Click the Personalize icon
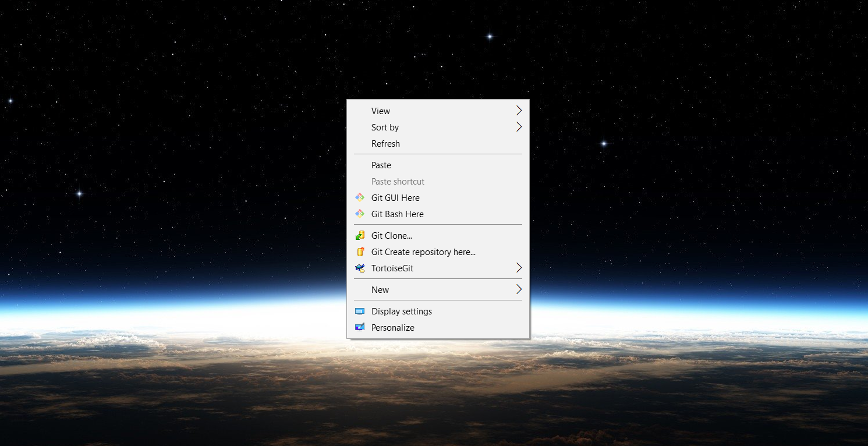 click(360, 328)
